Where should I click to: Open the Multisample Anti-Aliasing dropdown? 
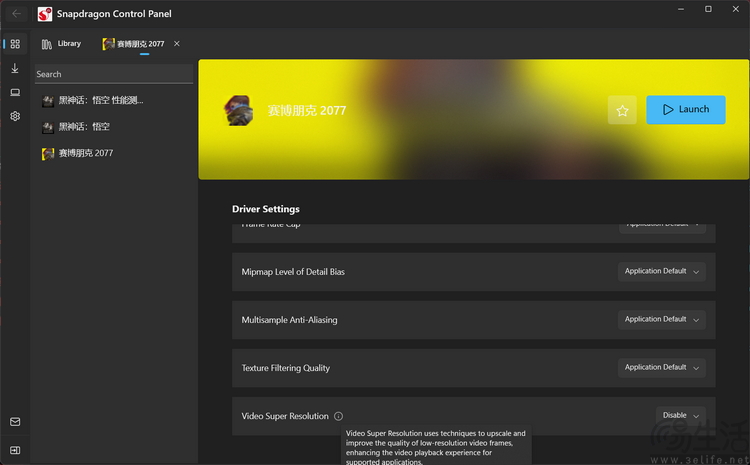pos(662,319)
